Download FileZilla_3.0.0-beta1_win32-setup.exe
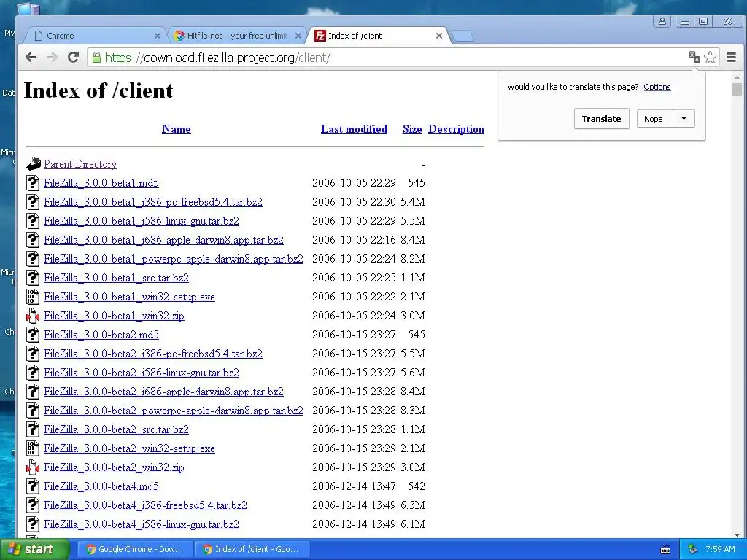This screenshot has width=747, height=560. pos(129,297)
